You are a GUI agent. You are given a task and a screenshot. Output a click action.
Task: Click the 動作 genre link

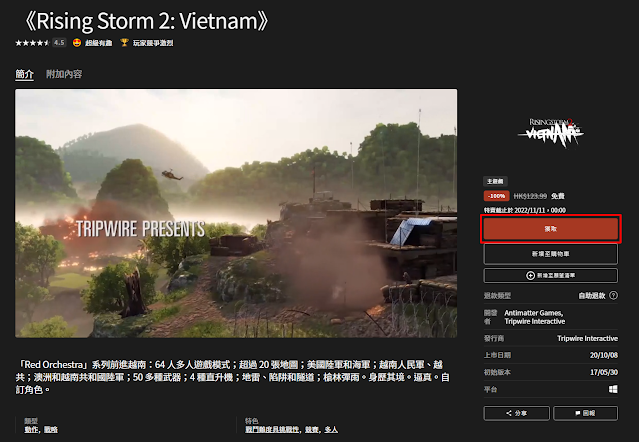coord(31,430)
